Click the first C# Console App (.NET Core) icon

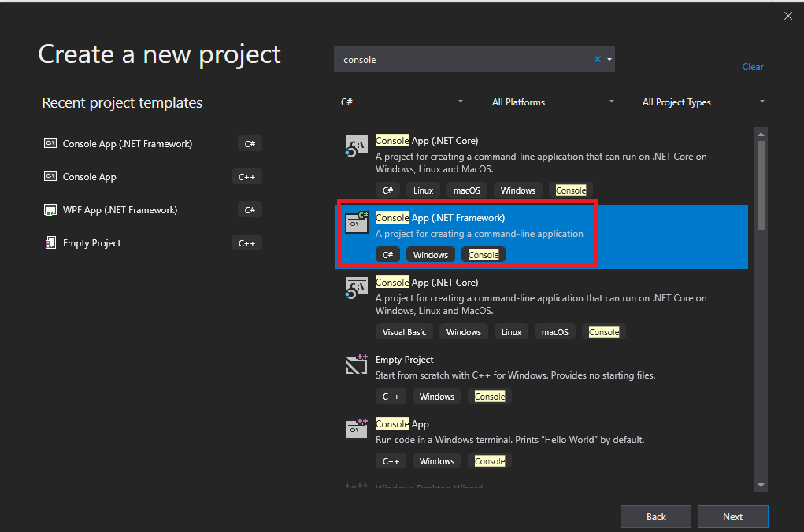(x=357, y=146)
